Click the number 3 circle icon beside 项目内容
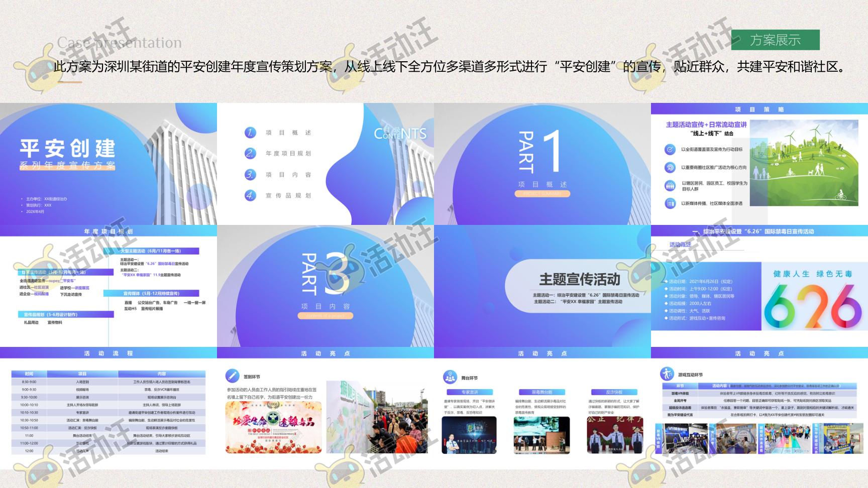This screenshot has width=868, height=488. pyautogui.click(x=250, y=175)
